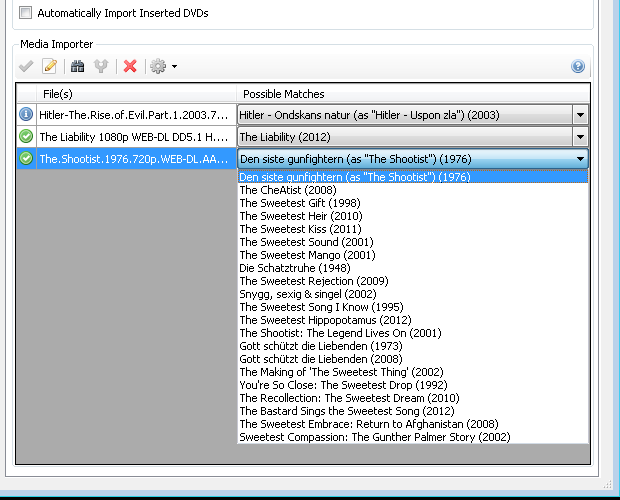
Task: Pick Snygg, sexig & singel (2002)
Action: 413,294
